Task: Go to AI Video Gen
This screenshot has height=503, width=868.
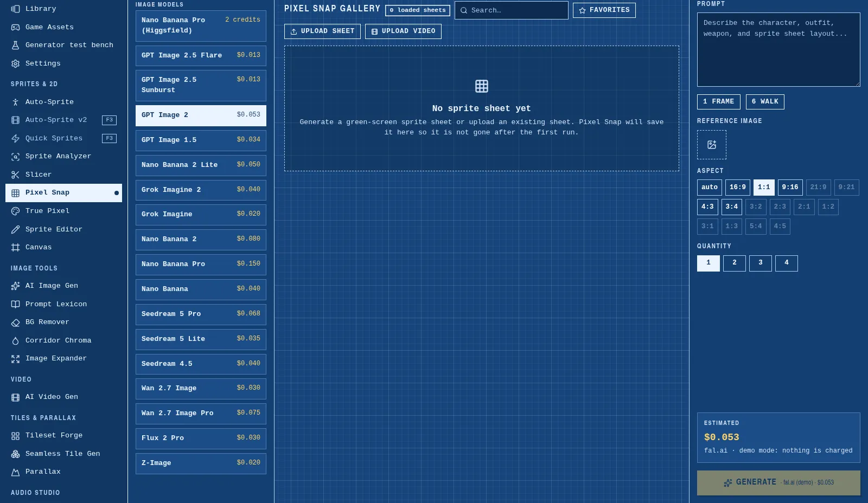Action: [63, 397]
